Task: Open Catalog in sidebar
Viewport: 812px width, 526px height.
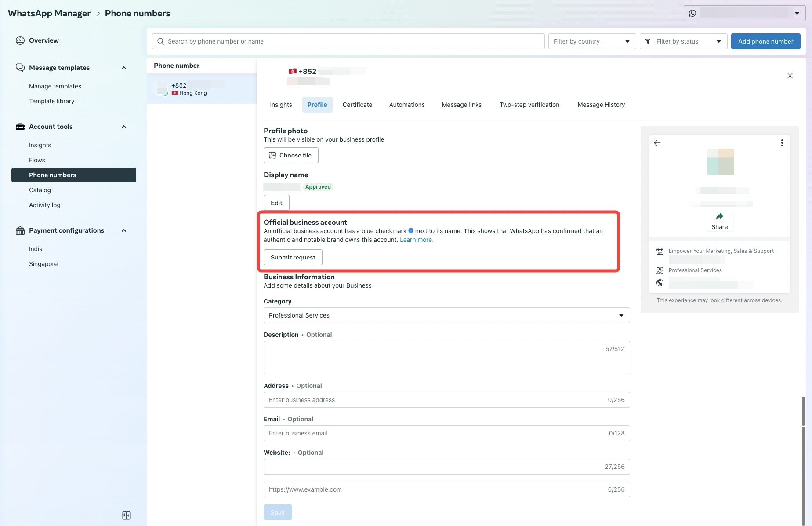Action: coord(40,190)
